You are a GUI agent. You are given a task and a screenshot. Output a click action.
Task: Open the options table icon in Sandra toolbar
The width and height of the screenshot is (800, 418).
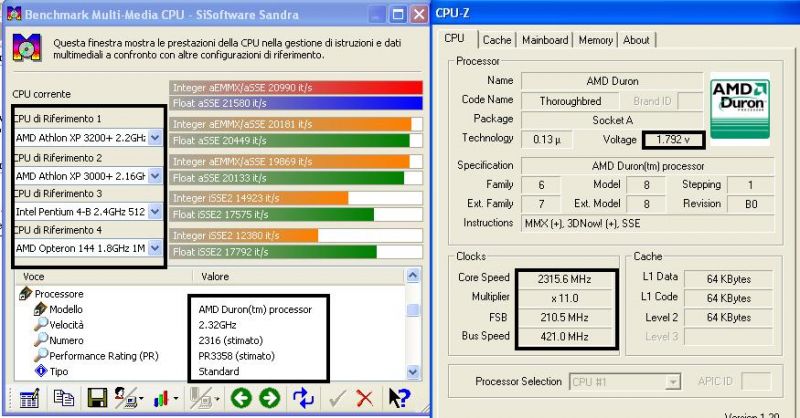29,398
